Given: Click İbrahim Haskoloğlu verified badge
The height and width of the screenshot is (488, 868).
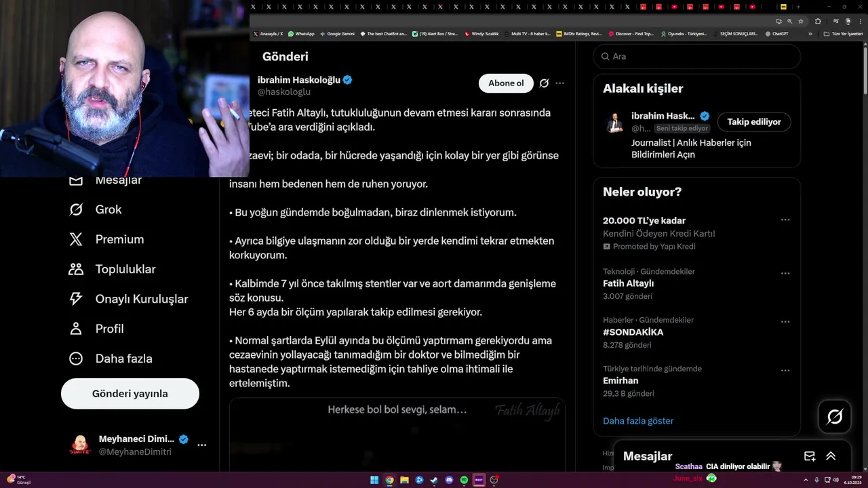Looking at the screenshot, I should click(x=347, y=80).
